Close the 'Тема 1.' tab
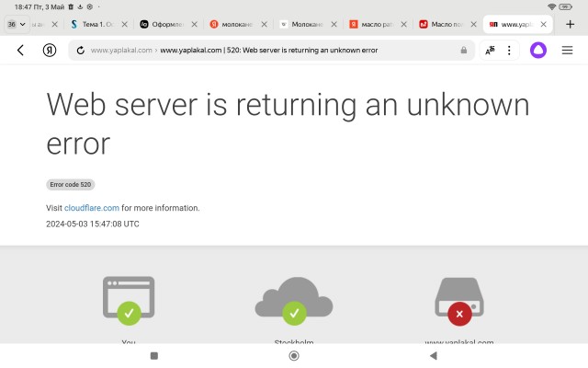The image size is (588, 368). 125,25
